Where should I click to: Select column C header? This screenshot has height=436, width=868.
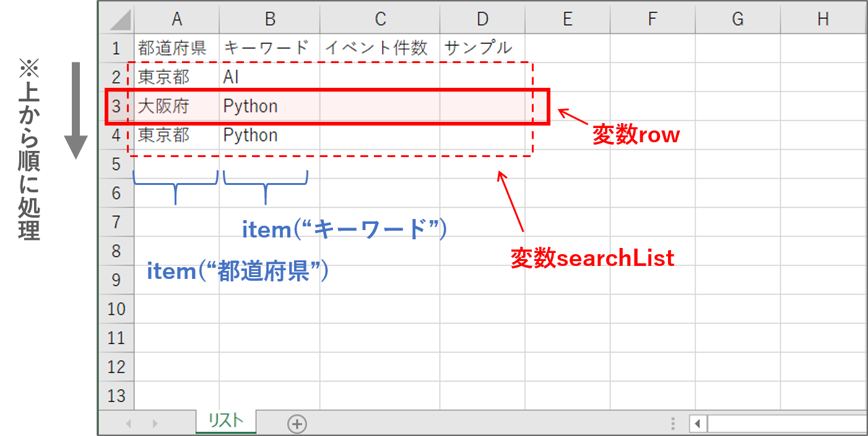pos(380,20)
